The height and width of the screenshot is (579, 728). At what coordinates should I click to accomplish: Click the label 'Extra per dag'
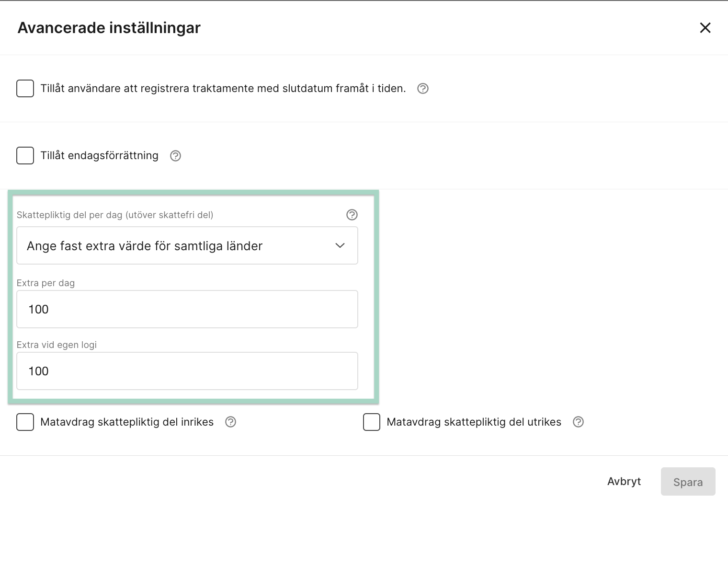pos(46,283)
